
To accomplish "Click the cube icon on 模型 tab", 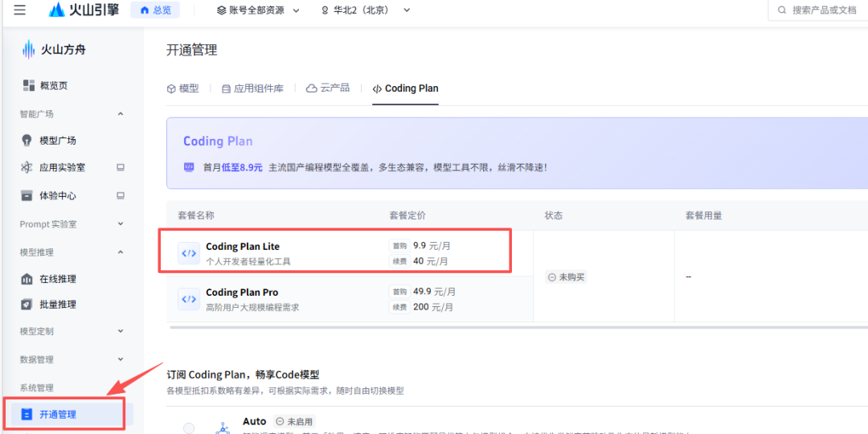I will [x=171, y=88].
